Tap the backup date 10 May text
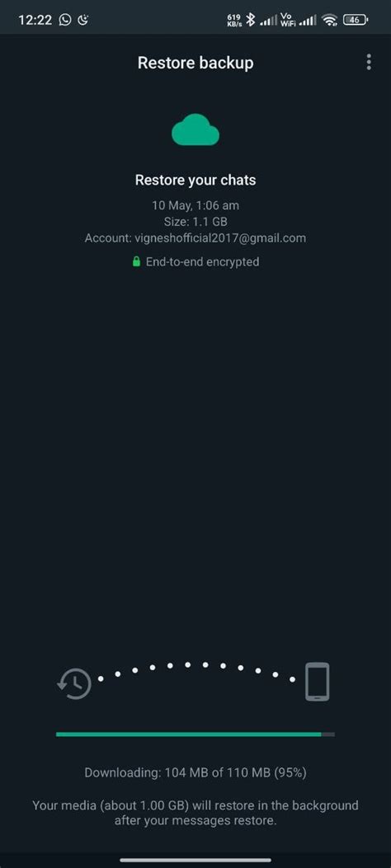The image size is (391, 868). [195, 205]
